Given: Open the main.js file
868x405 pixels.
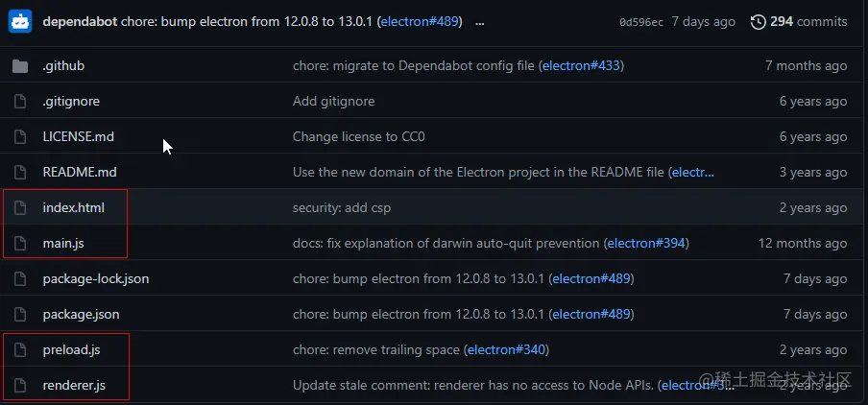Looking at the screenshot, I should point(63,244).
